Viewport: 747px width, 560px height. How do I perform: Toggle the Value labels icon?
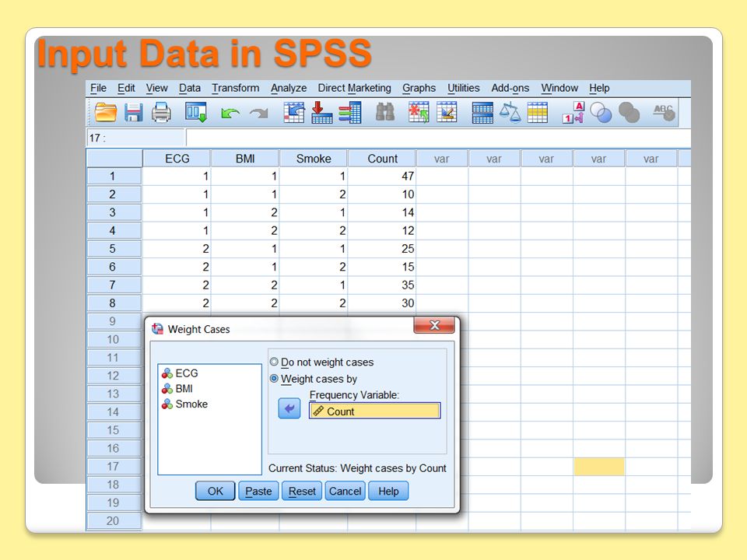(x=573, y=113)
